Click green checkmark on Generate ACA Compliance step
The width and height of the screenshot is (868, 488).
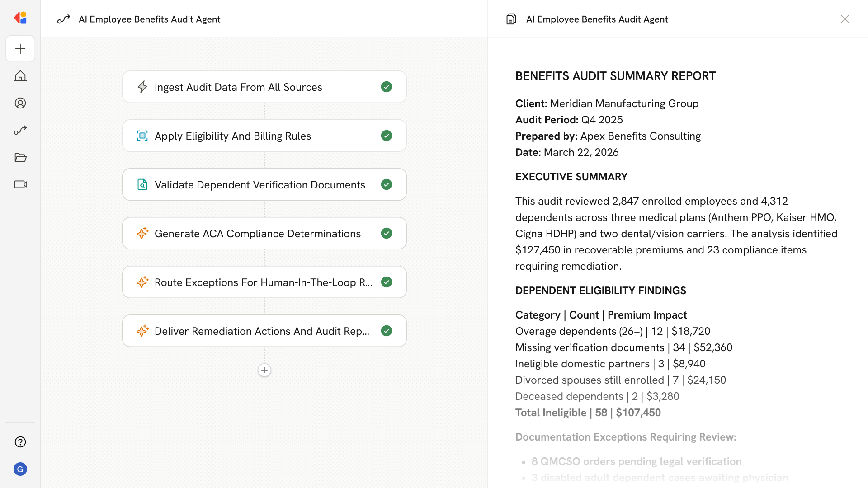(x=387, y=233)
